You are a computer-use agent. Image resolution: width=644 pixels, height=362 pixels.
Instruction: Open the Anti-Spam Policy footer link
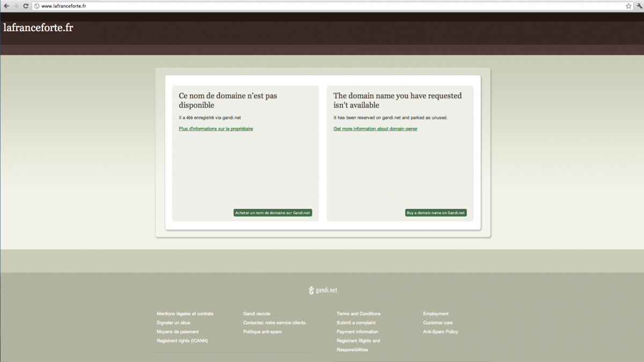(x=441, y=332)
